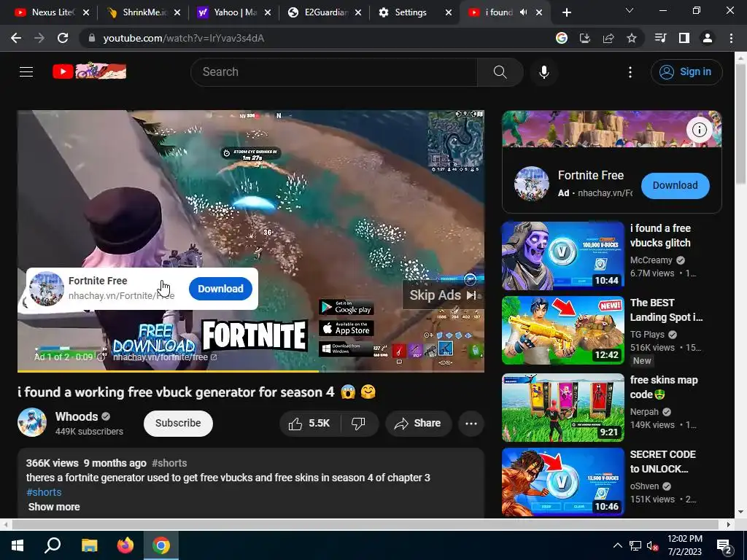Open 'i found a free vbucks glitch' thumbnail
The image size is (747, 560).
(x=562, y=255)
